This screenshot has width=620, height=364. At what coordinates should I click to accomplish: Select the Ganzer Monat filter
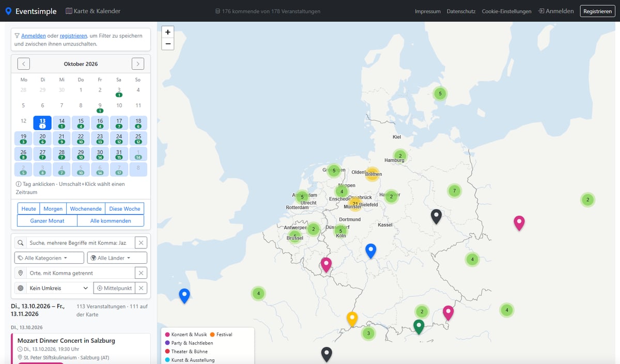point(47,220)
